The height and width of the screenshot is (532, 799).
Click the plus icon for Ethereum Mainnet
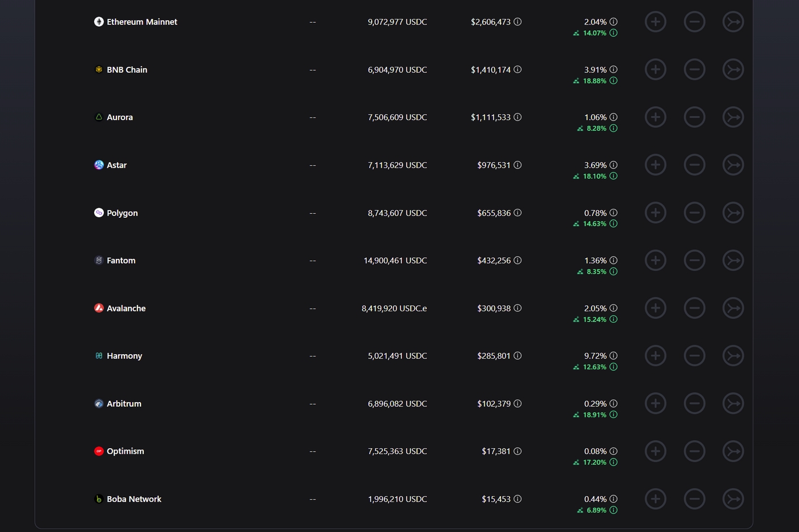(655, 22)
